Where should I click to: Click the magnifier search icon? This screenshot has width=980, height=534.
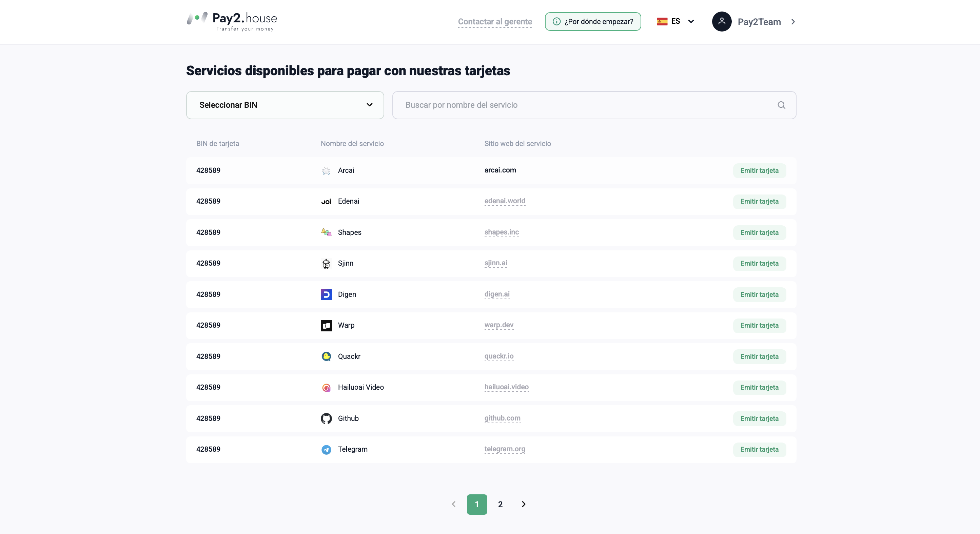pos(781,105)
